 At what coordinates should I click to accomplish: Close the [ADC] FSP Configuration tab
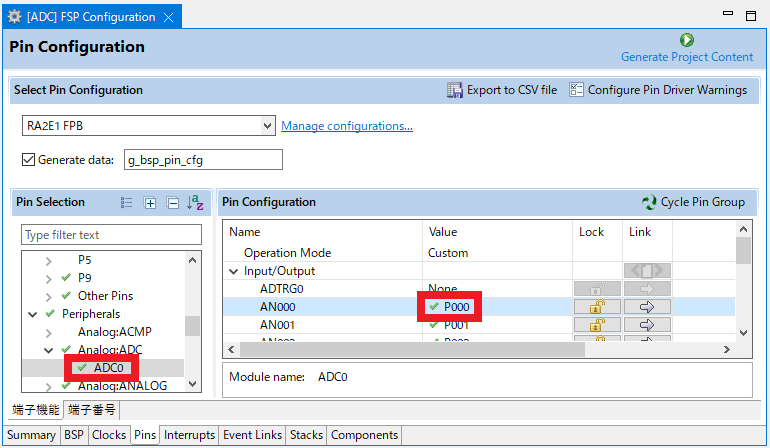coord(168,18)
